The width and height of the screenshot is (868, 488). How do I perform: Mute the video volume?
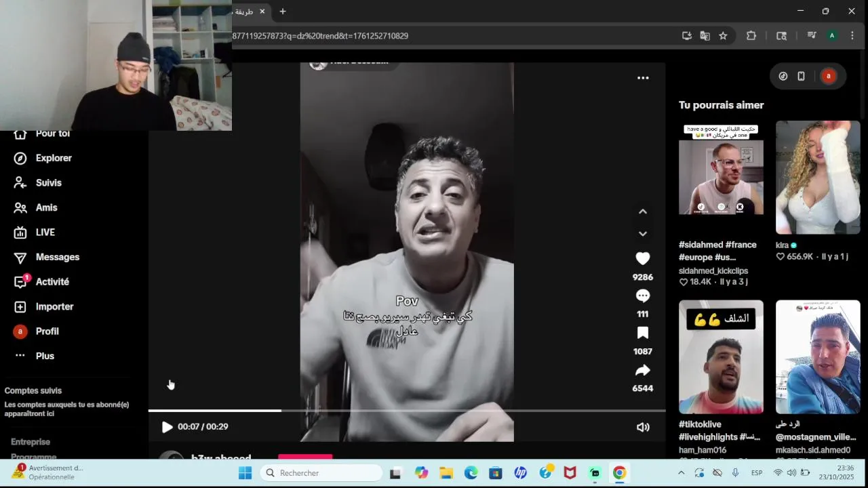click(x=643, y=427)
